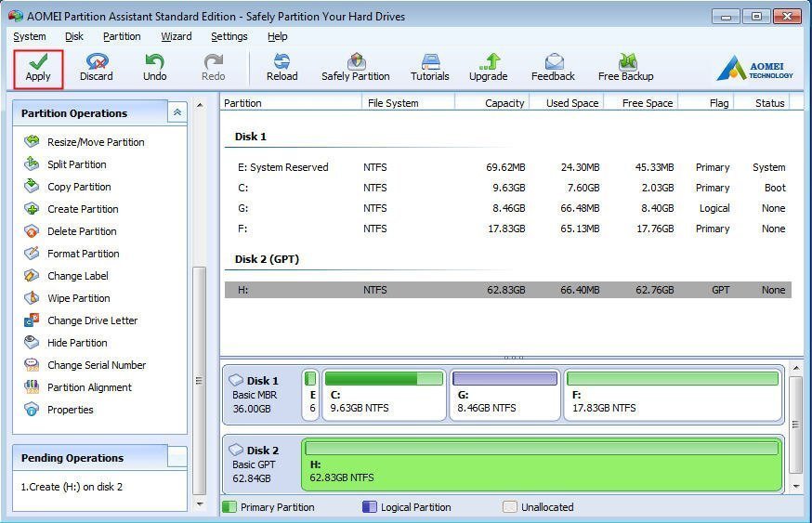
Task: Open the Disk menu
Action: pyautogui.click(x=74, y=36)
